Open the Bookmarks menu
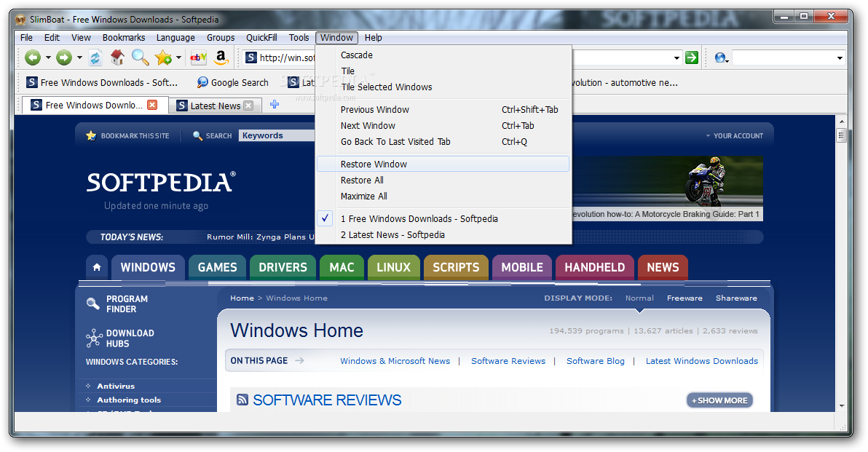The height and width of the screenshot is (452, 868). 124,38
